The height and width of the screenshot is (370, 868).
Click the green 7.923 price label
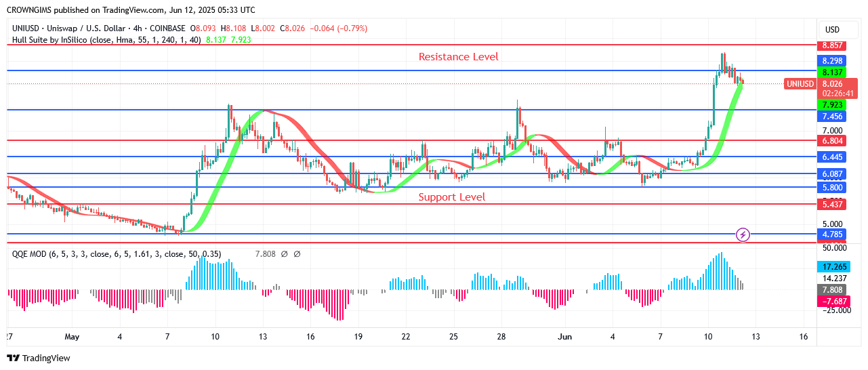click(x=832, y=105)
